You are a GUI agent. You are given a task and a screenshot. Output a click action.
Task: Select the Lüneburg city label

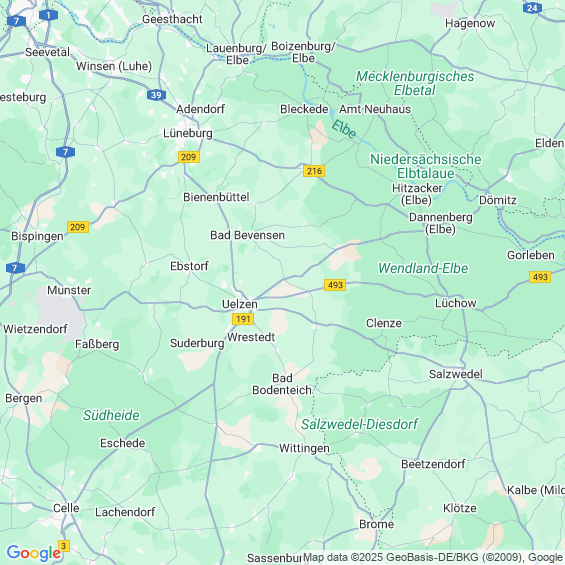click(x=188, y=133)
